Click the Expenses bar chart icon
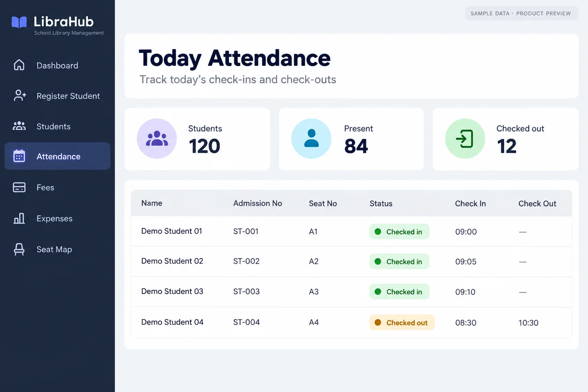This screenshot has width=588, height=392. tap(19, 218)
